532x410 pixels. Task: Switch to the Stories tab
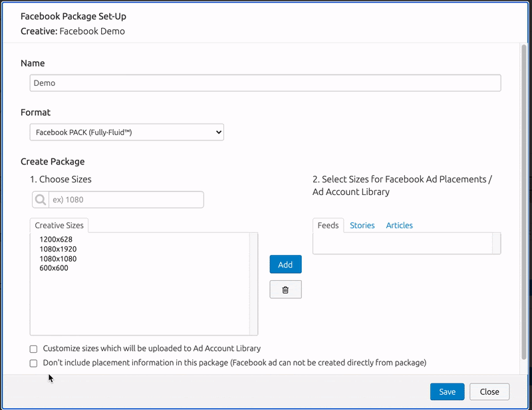click(x=362, y=225)
